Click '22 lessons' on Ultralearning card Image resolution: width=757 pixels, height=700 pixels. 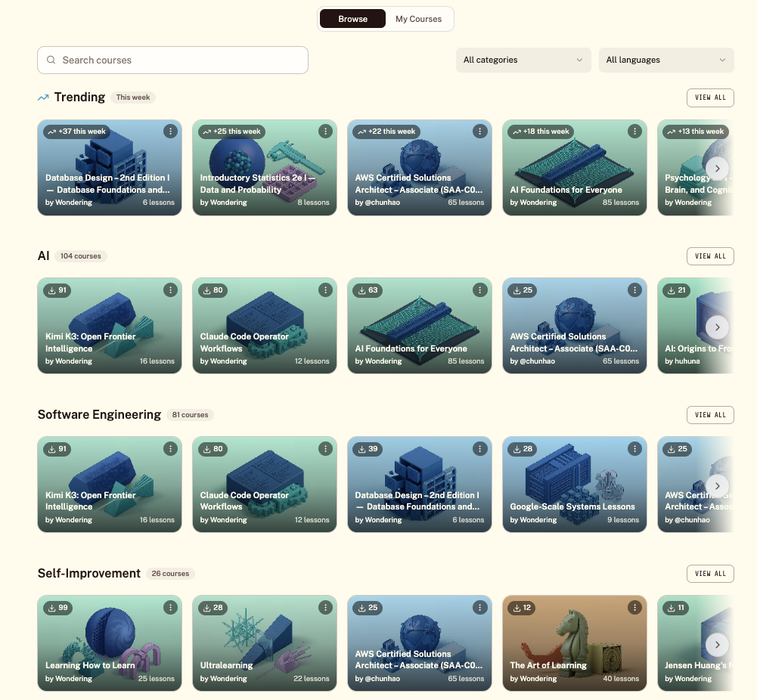312,679
